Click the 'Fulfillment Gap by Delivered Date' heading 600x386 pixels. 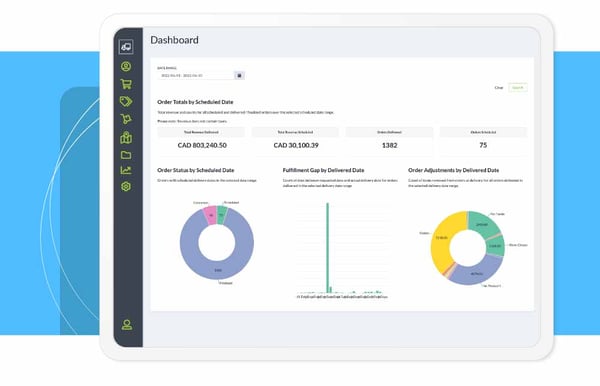tap(323, 170)
